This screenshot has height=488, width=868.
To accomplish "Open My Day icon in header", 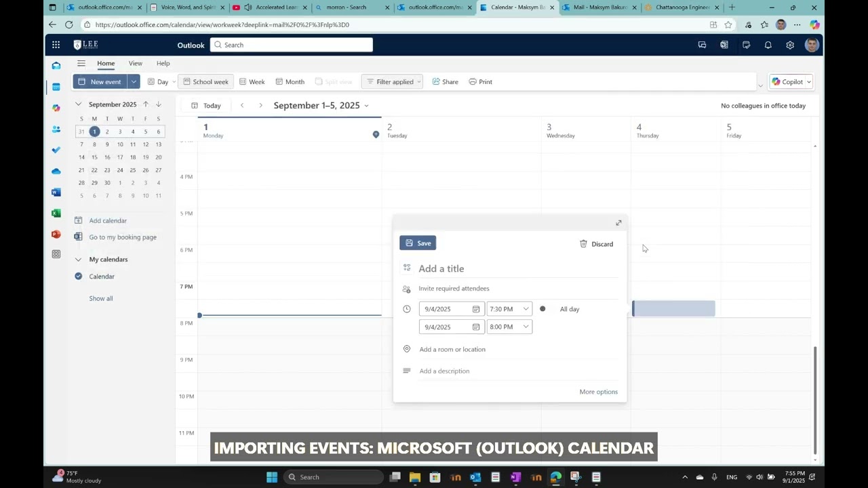I will [x=746, y=45].
